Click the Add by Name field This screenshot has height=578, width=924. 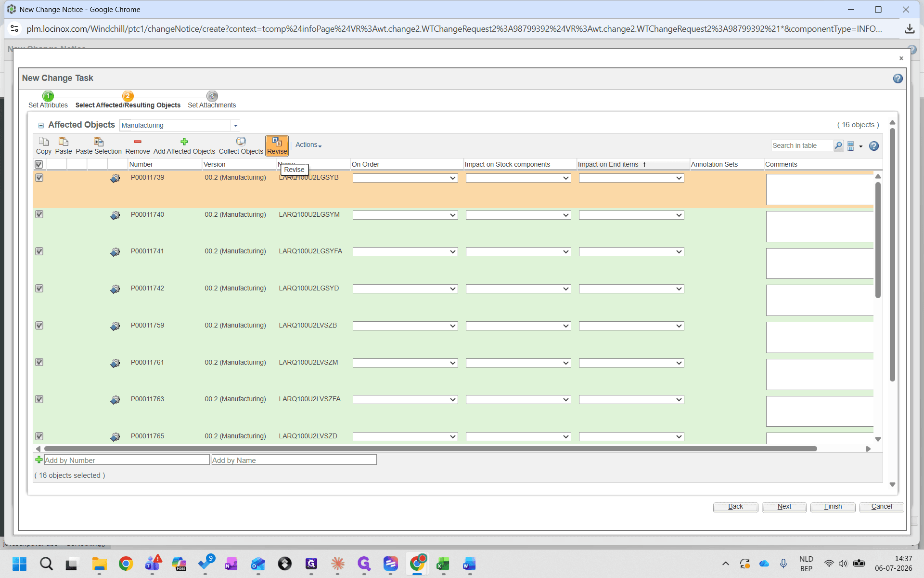[294, 460]
